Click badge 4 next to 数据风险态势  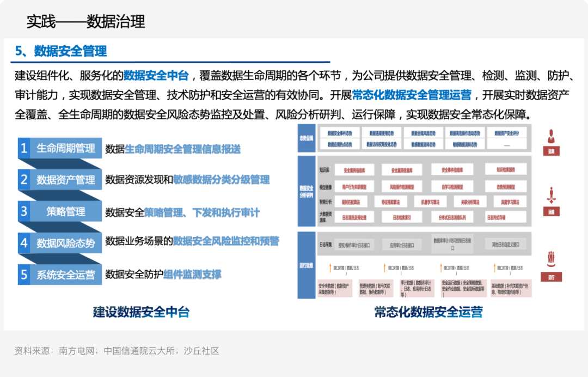tap(23, 244)
